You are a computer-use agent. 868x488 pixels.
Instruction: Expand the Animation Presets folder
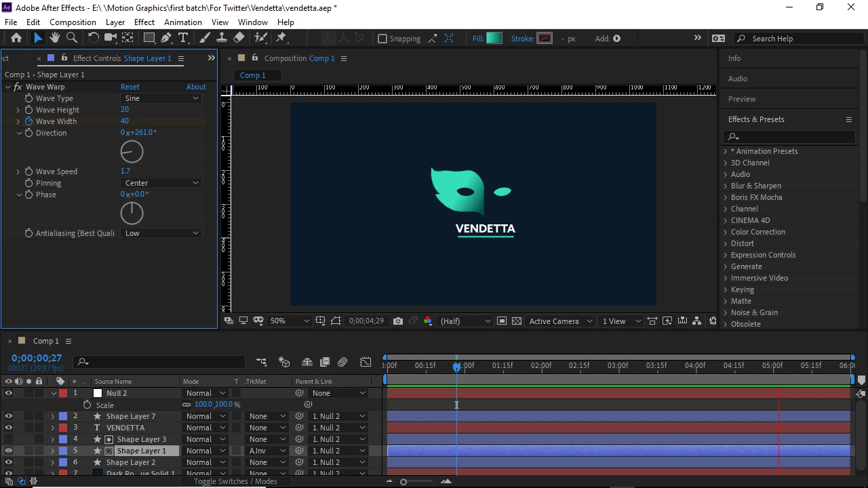[x=725, y=151]
